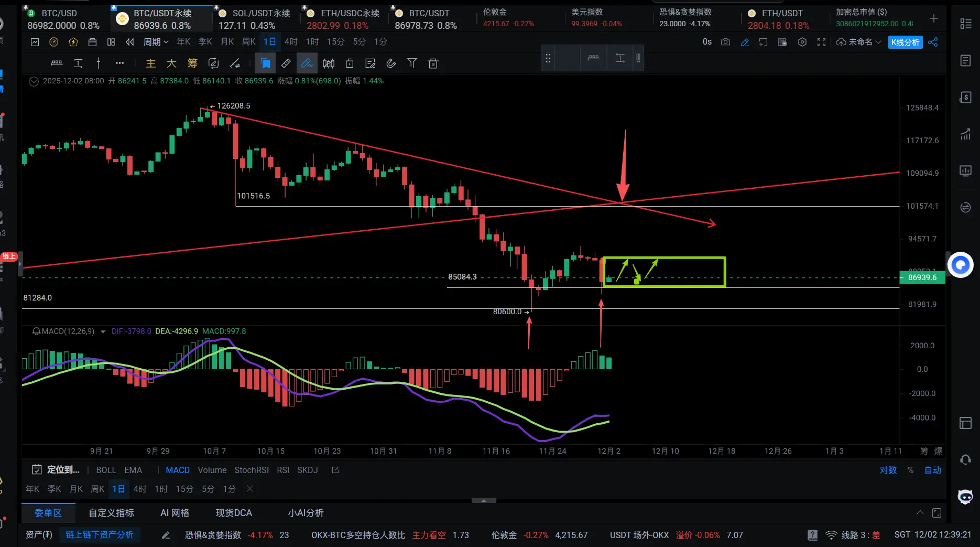Take a chart screenshot with the camera icon
The image size is (980, 547).
(725, 42)
